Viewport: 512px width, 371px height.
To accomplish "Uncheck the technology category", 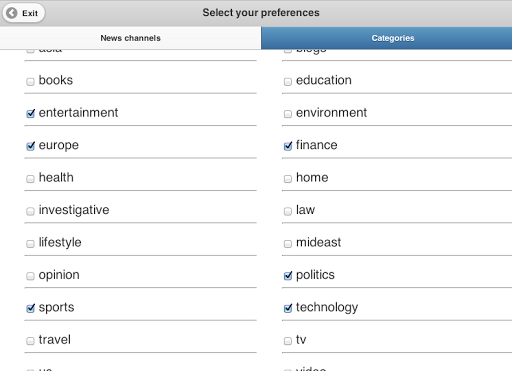I will pos(288,308).
